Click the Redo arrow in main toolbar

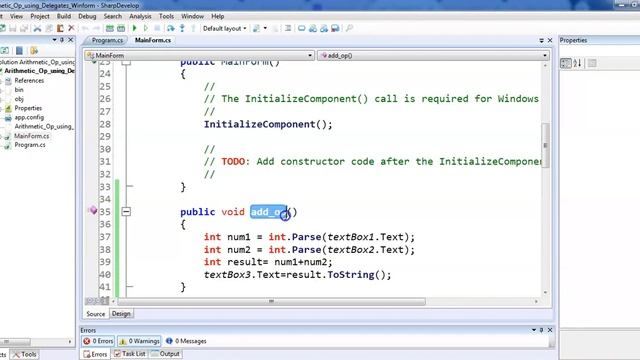click(x=96, y=28)
